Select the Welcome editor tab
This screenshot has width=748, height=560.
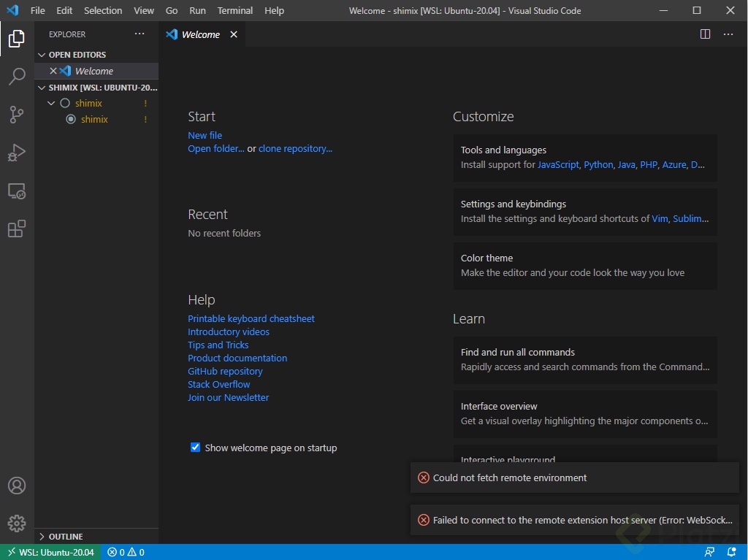pos(202,34)
